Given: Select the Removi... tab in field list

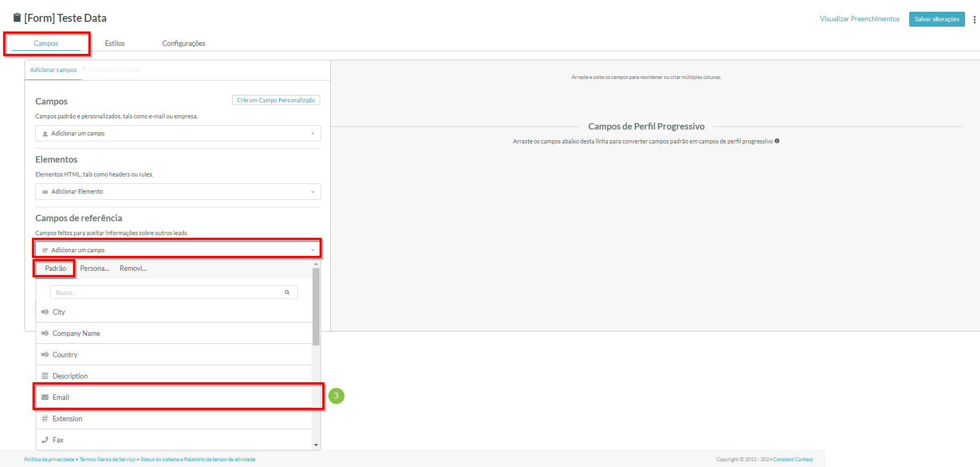Looking at the screenshot, I should [x=133, y=268].
